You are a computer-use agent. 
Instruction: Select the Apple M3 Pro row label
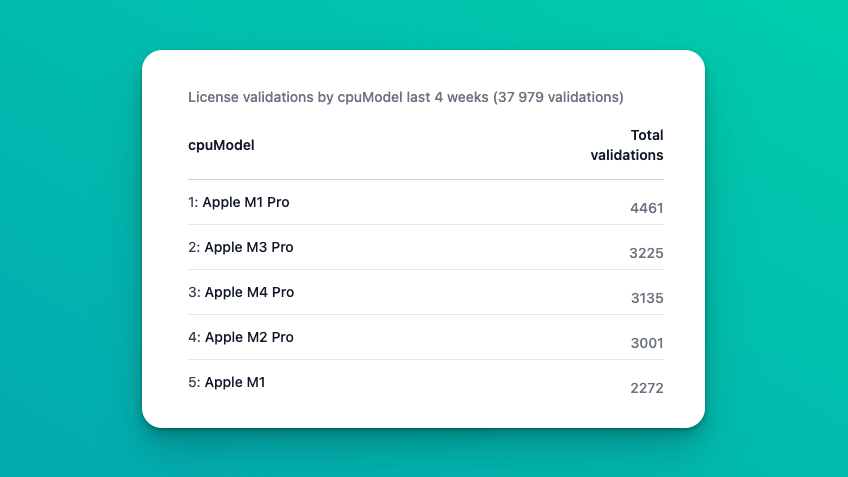249,247
